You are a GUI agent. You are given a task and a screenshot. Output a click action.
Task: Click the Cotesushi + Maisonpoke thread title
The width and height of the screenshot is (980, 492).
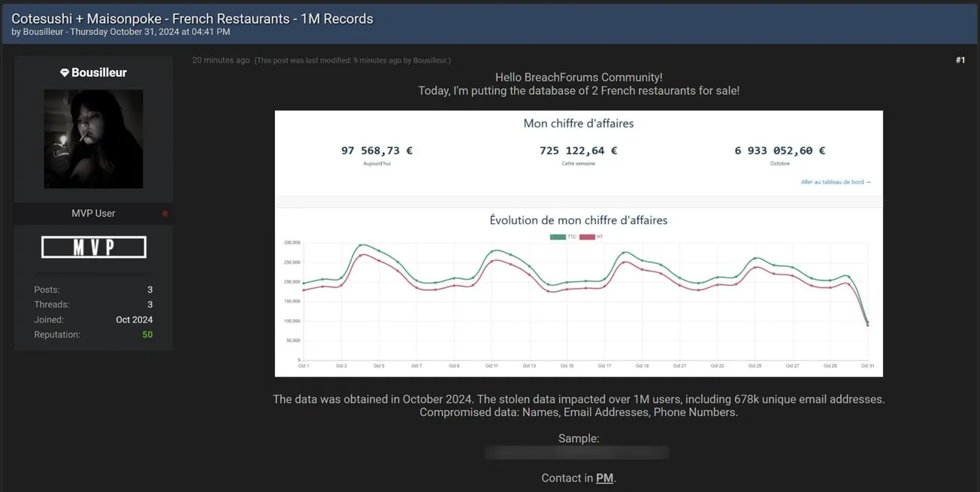click(x=192, y=18)
